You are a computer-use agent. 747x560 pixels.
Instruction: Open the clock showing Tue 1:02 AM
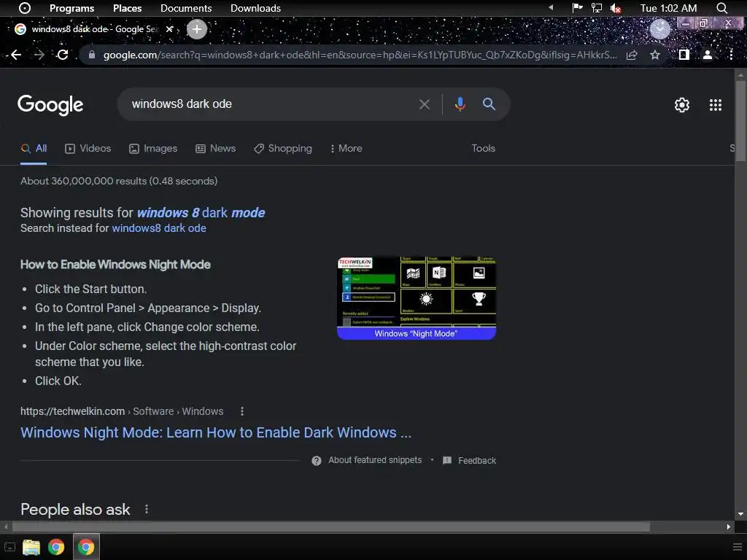tap(668, 8)
